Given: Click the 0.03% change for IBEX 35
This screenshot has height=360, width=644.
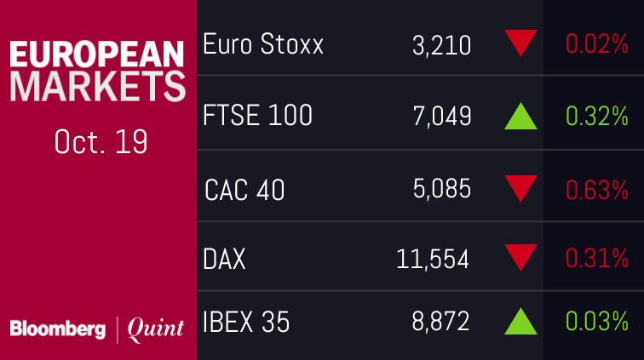Looking at the screenshot, I should tap(597, 322).
